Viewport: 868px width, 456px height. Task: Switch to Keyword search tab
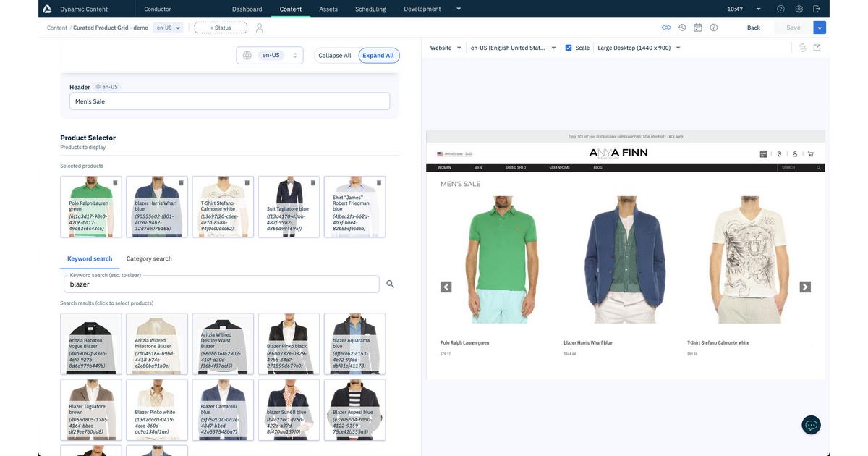pos(90,258)
